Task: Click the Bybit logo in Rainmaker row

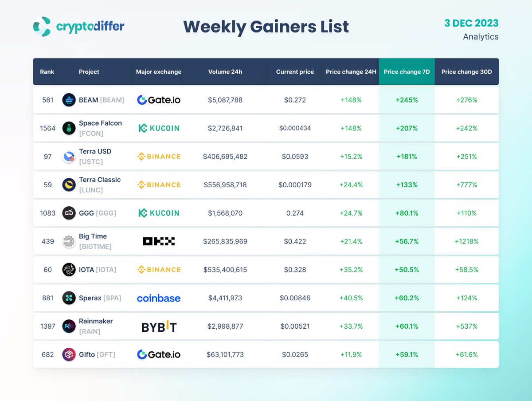Action: coord(159,327)
